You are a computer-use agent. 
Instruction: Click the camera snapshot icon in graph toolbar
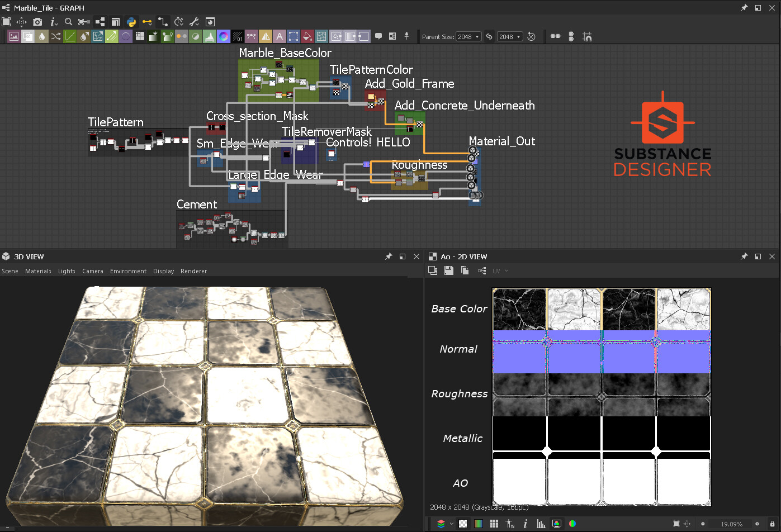[x=37, y=22]
